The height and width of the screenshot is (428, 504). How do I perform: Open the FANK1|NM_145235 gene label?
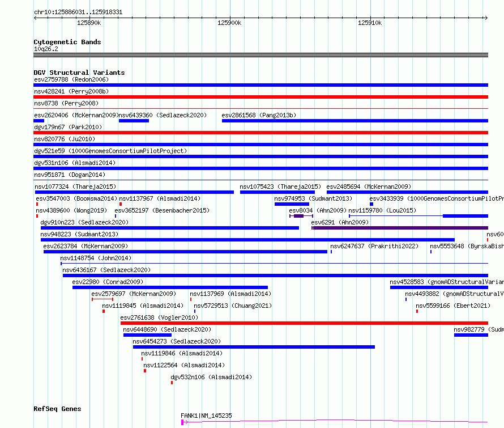[206, 416]
